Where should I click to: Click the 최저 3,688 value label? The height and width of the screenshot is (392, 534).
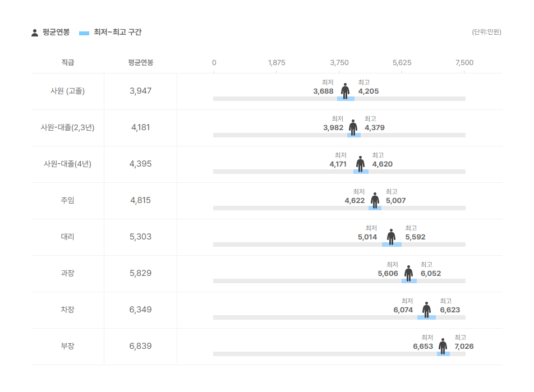[324, 87]
